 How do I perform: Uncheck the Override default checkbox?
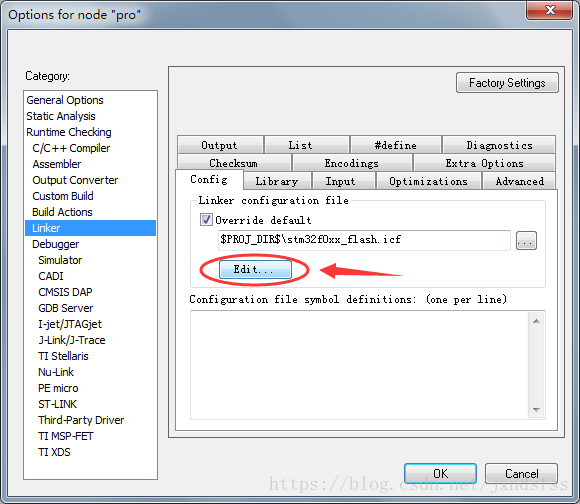click(206, 220)
